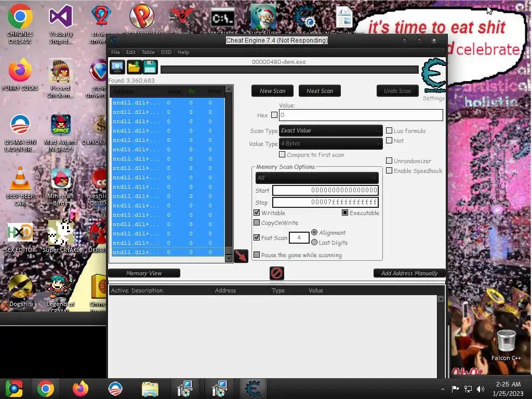Open Memory View

pos(144,273)
